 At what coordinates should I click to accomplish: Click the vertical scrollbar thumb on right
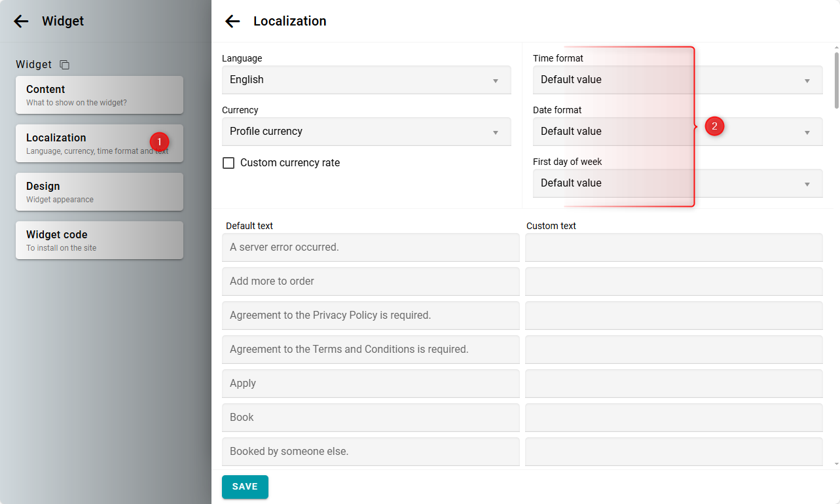[x=836, y=79]
